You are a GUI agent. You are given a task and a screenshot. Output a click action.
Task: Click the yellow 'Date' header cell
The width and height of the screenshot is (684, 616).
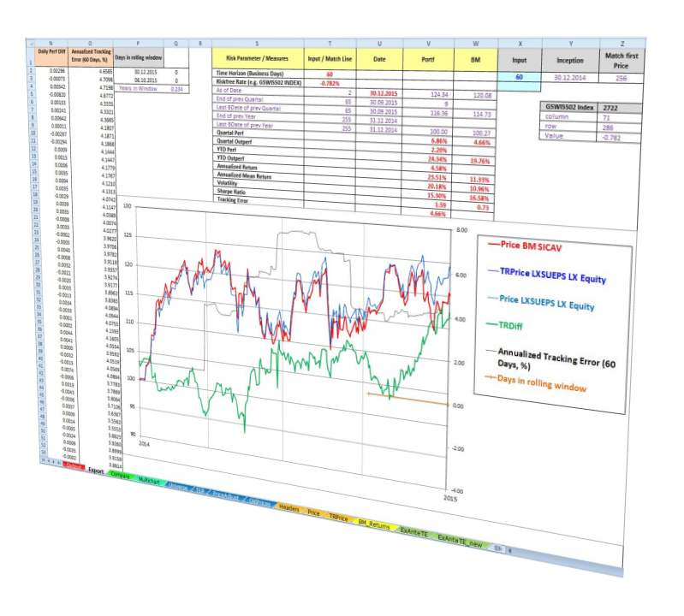coord(379,59)
